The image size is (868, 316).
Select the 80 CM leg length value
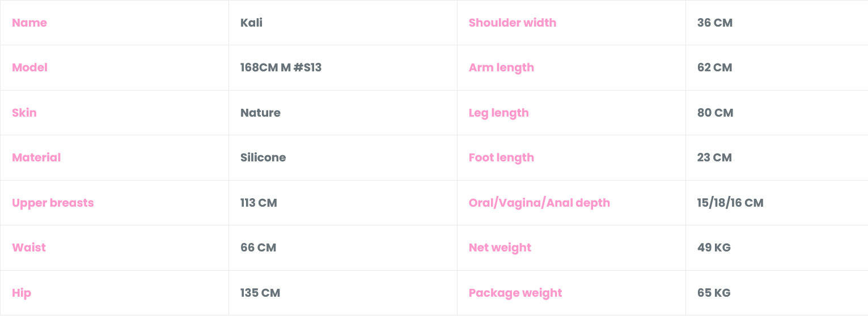click(x=715, y=113)
